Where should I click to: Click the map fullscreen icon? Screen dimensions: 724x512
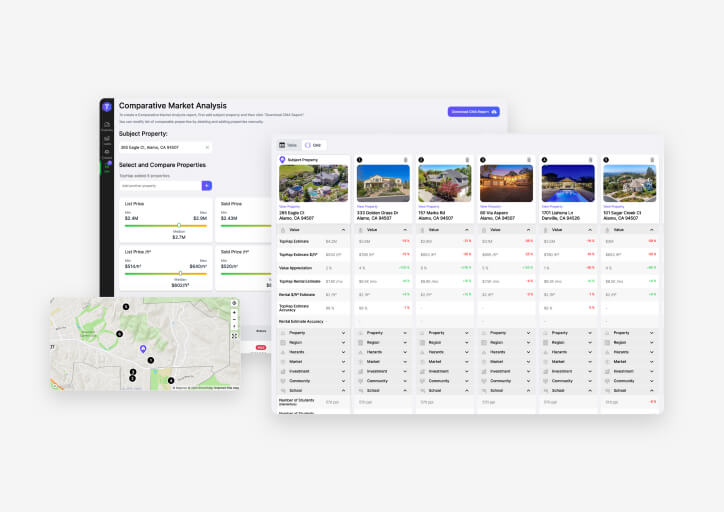pos(234,336)
